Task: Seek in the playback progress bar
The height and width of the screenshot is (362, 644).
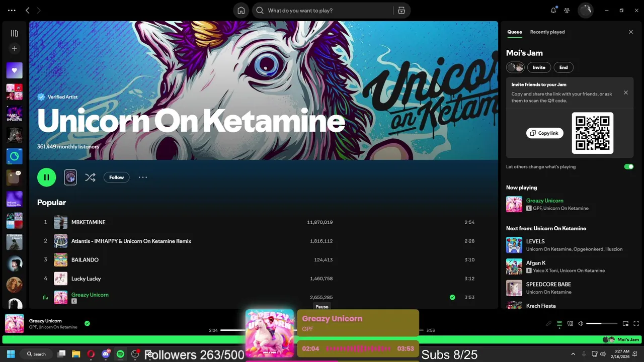Action: [322, 330]
